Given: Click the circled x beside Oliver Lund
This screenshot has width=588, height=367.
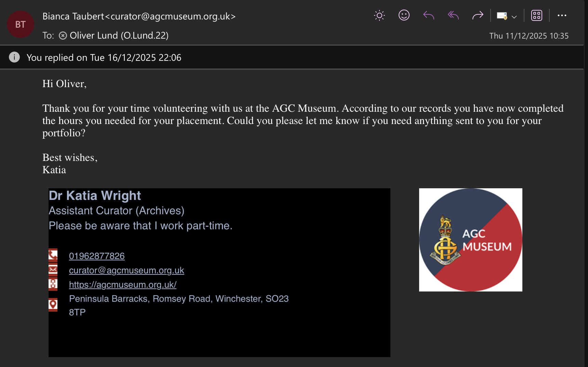Looking at the screenshot, I should (63, 36).
